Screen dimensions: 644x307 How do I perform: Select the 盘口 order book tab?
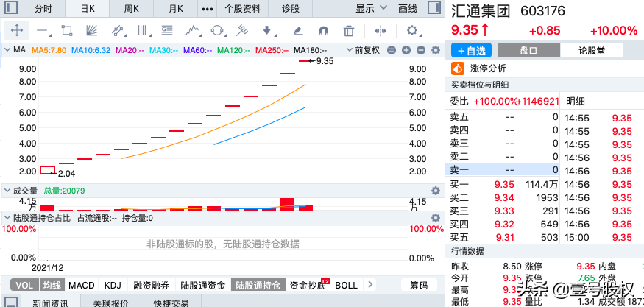[528, 51]
